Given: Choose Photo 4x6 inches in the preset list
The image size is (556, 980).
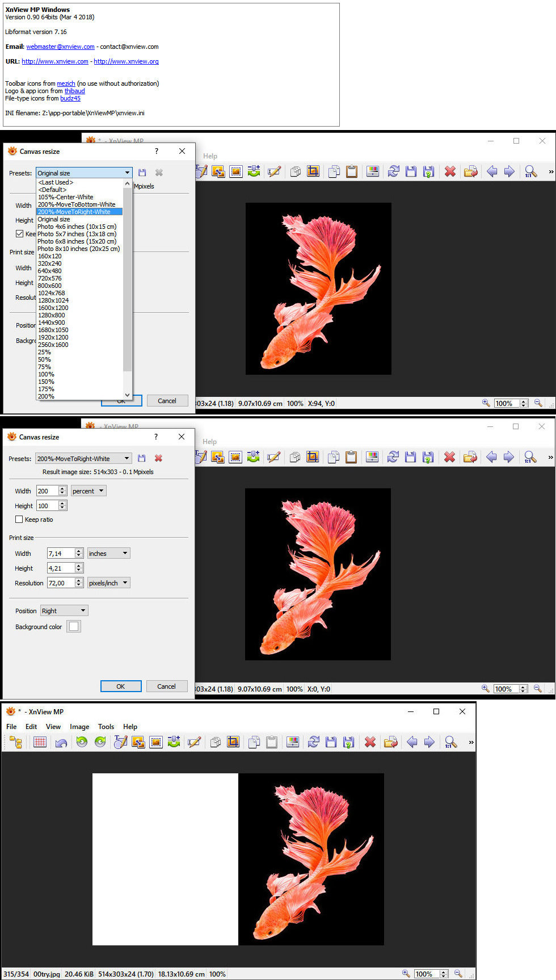Looking at the screenshot, I should 79,227.
